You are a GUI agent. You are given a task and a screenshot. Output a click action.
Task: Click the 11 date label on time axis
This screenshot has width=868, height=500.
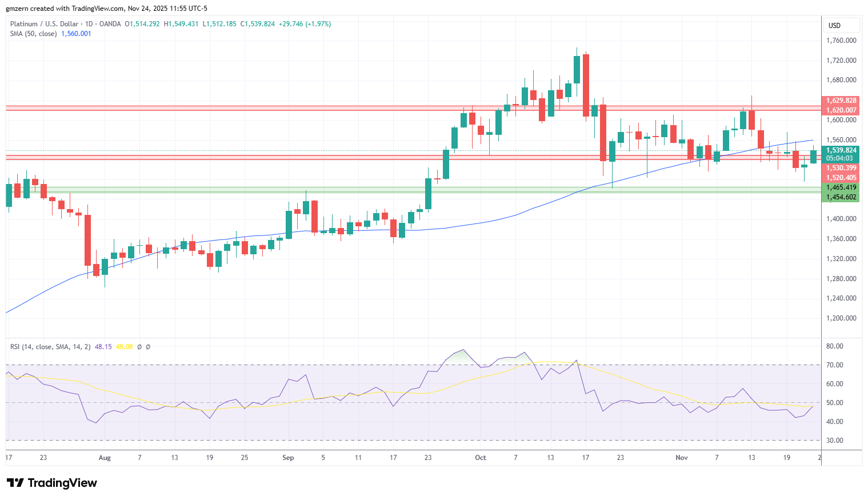tap(358, 458)
